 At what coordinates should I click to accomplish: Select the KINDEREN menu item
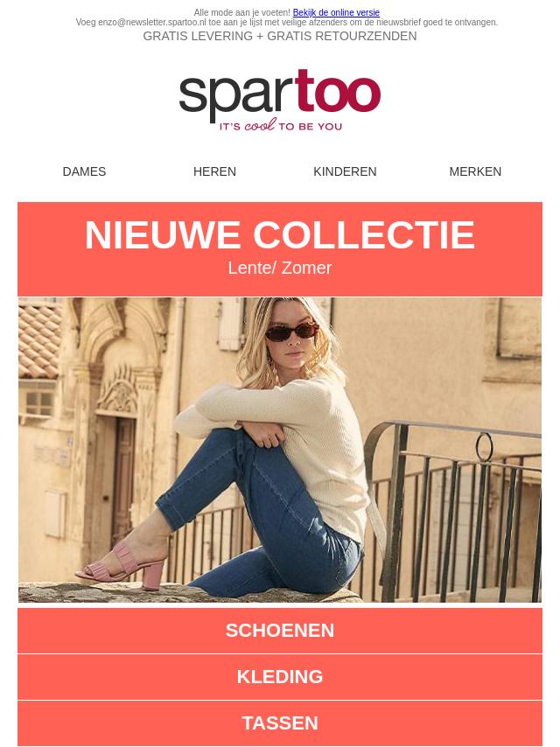click(x=345, y=171)
